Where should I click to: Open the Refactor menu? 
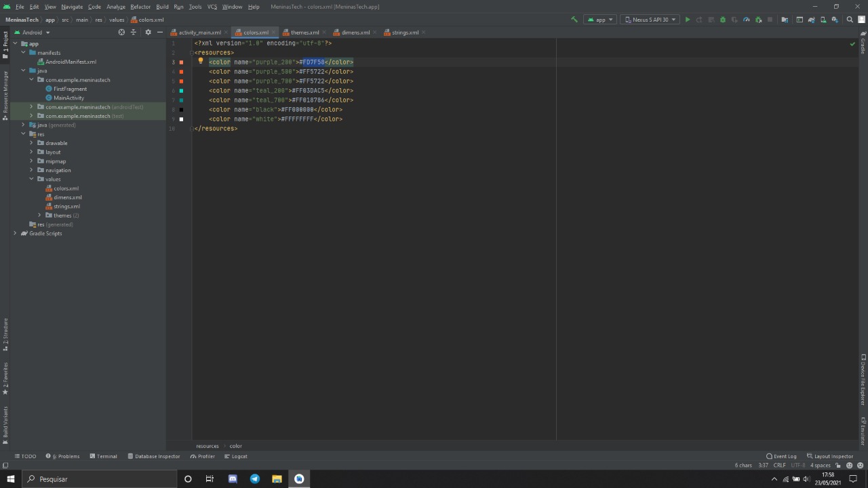(140, 7)
